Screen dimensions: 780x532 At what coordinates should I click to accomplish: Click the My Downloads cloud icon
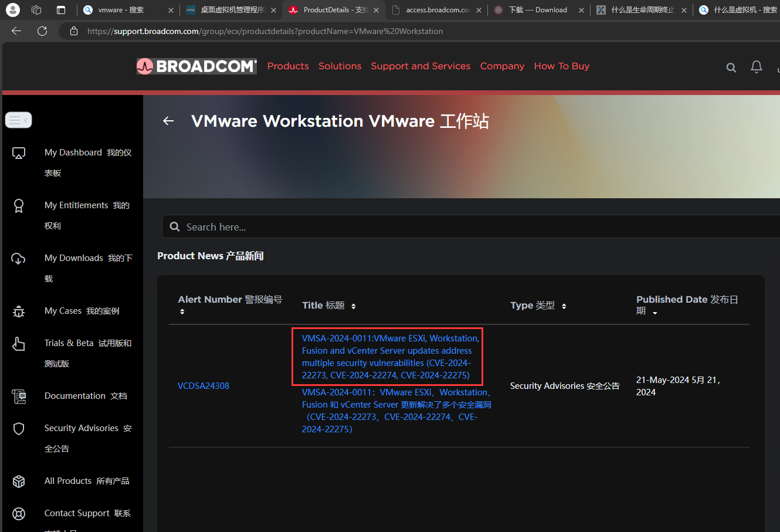19,259
